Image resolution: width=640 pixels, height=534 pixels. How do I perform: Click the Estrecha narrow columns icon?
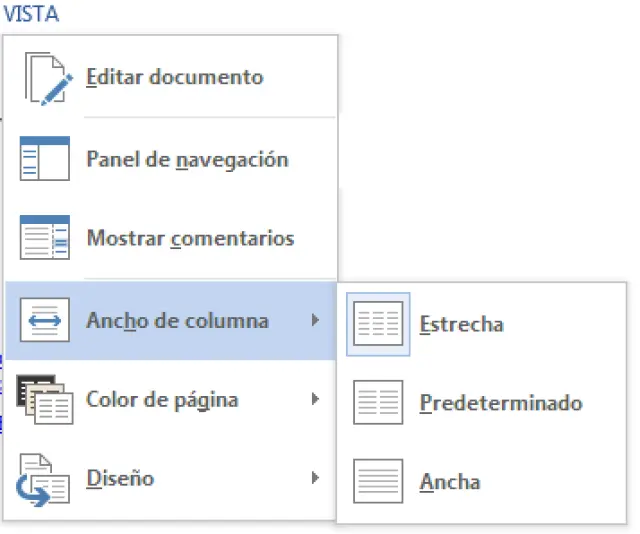[378, 324]
